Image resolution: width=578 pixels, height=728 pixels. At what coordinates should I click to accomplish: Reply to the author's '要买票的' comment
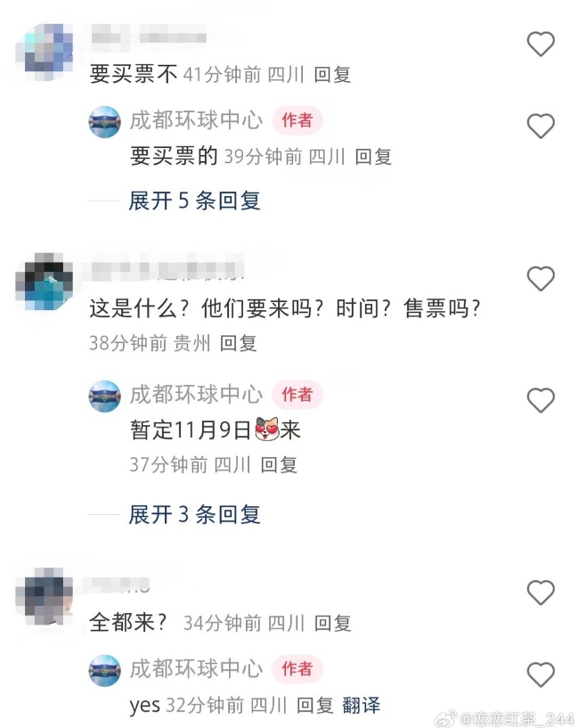373,157
